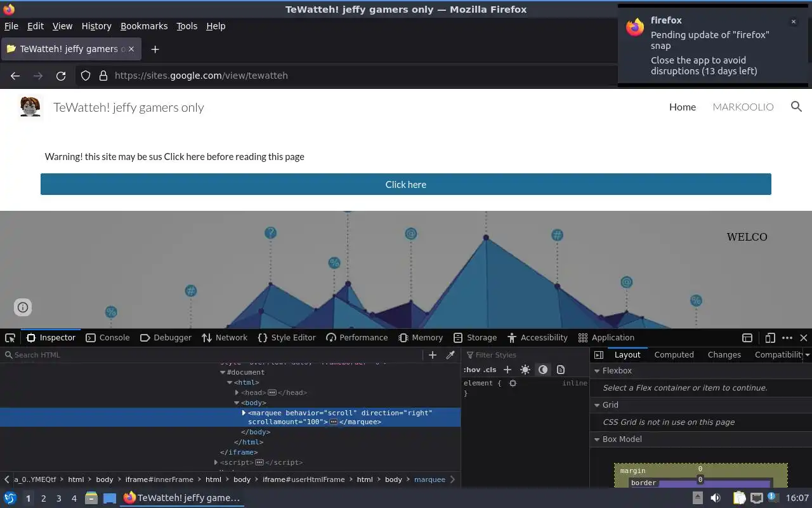Switch to the Computed sidebar tab
The height and width of the screenshot is (508, 812).
[674, 355]
